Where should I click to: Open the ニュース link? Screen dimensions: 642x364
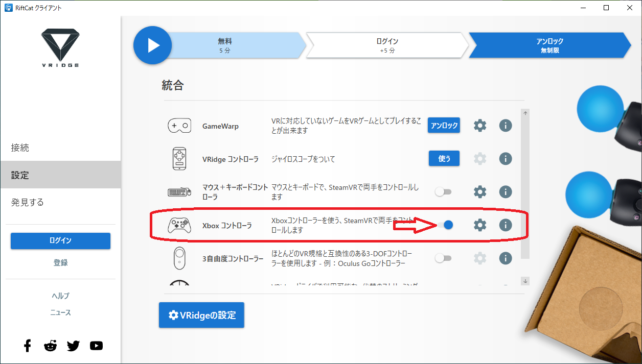[x=60, y=312]
